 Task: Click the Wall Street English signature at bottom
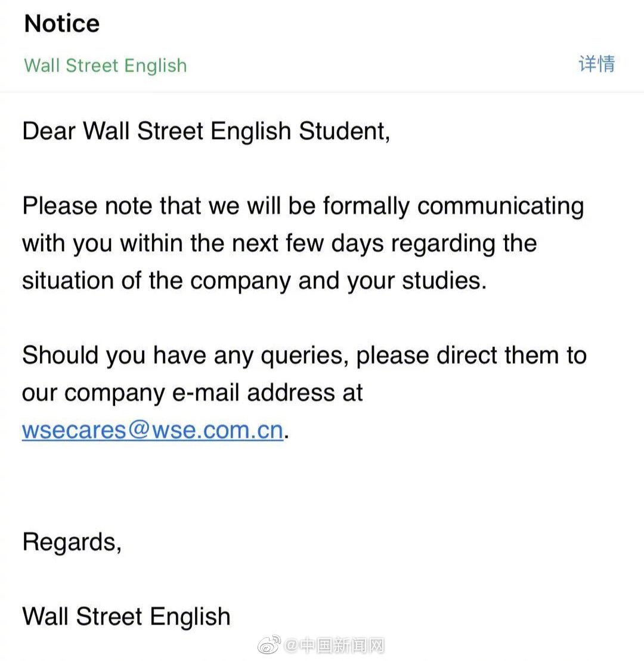click(x=126, y=616)
